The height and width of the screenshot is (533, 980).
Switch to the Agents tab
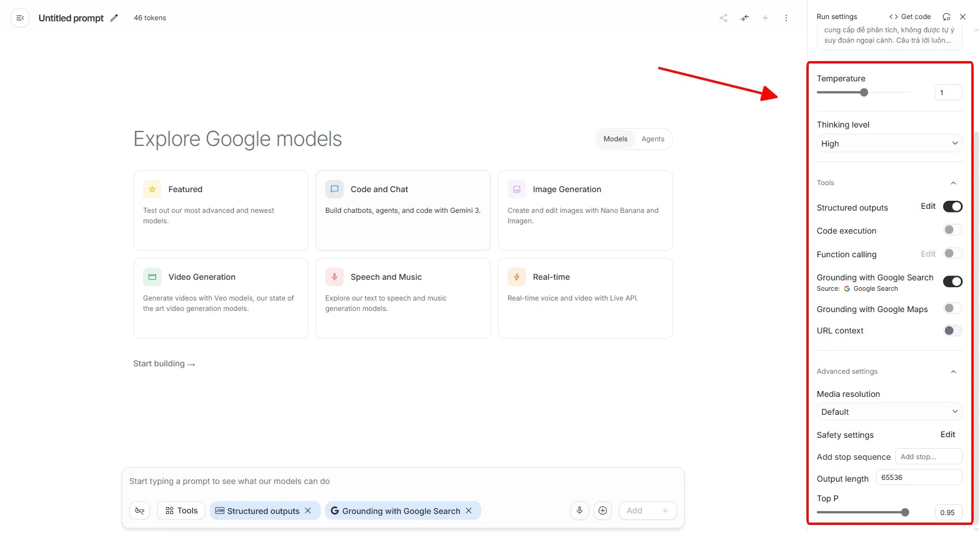point(653,139)
